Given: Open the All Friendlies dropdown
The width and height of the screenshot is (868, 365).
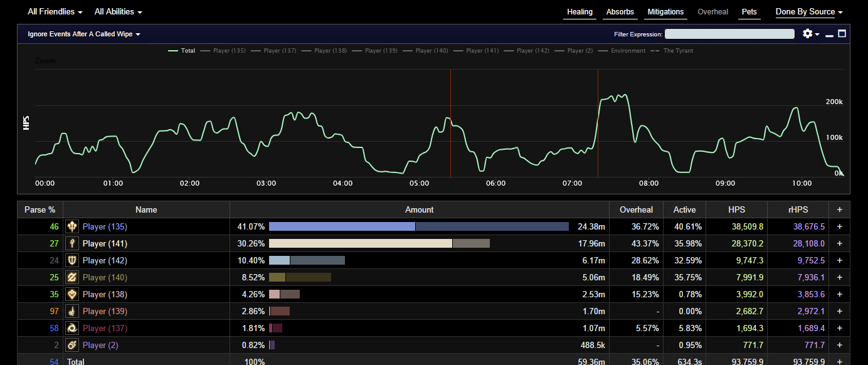Looking at the screenshot, I should click(55, 12).
